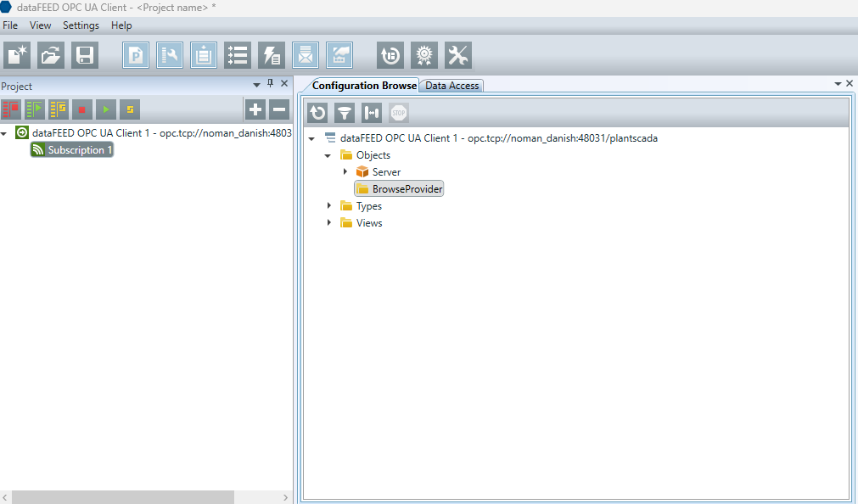Click the red stop square in Project toolbar
Viewport: 858px width, 504px height.
point(82,109)
